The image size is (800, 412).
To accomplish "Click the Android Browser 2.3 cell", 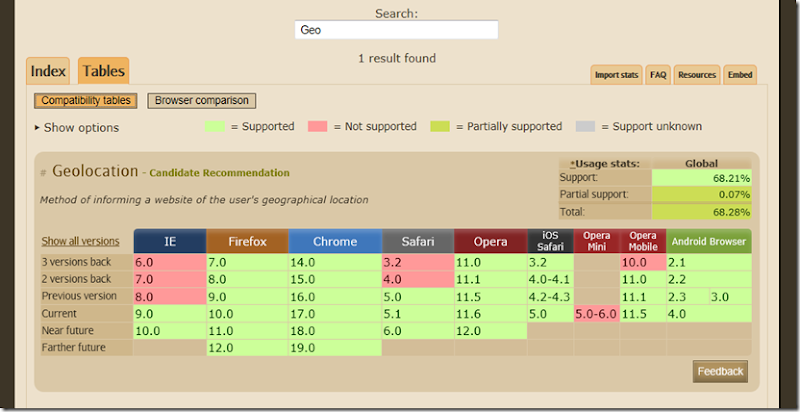I will coord(687,296).
